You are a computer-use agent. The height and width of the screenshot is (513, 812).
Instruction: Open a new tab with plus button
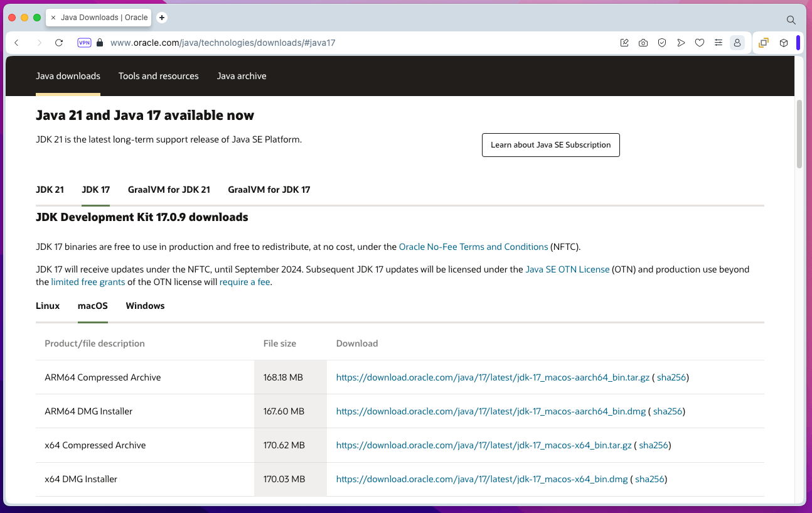tap(162, 18)
